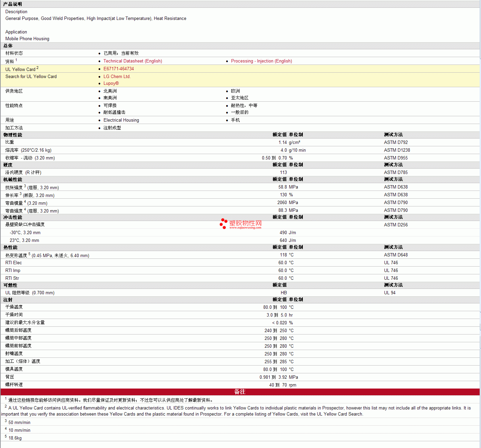Select 亚太地区 region entry
This screenshot has width=481, height=448.
[x=240, y=98]
